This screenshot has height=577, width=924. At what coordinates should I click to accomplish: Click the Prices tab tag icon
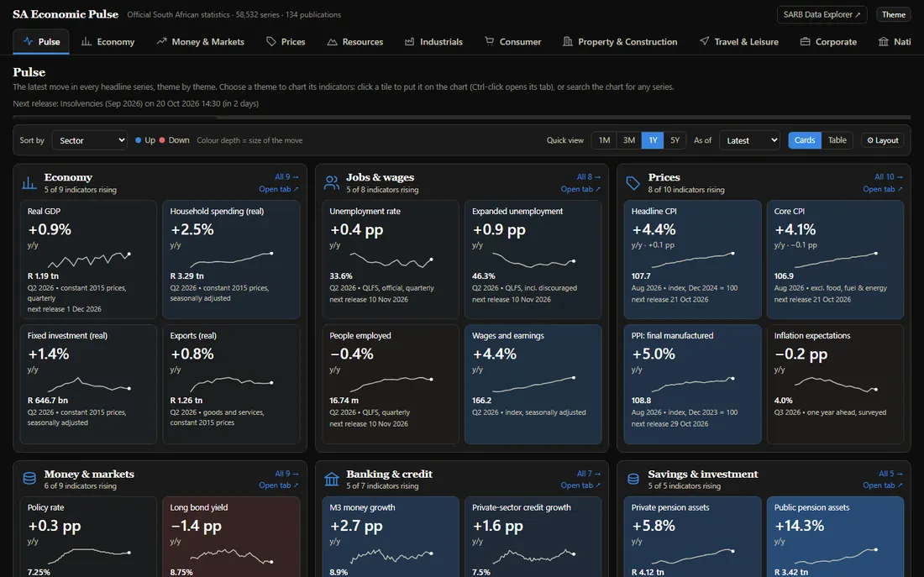[x=271, y=41]
